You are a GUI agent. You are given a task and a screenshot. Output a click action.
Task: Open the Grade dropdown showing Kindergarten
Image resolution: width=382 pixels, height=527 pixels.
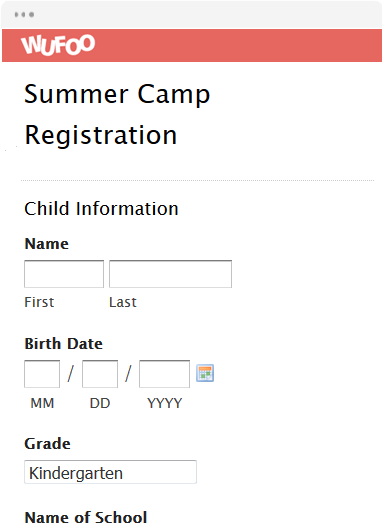coord(110,472)
